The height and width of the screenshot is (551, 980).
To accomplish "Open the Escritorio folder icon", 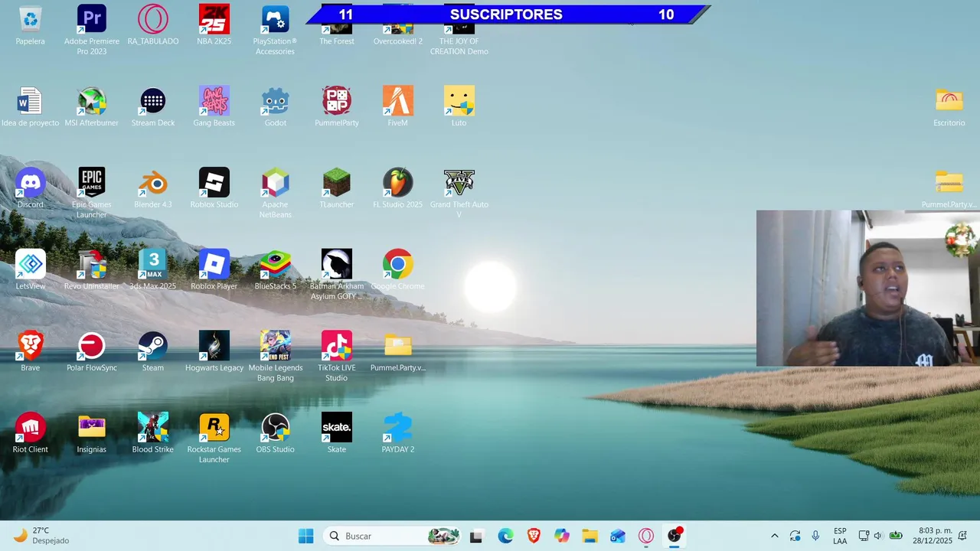I will (949, 101).
